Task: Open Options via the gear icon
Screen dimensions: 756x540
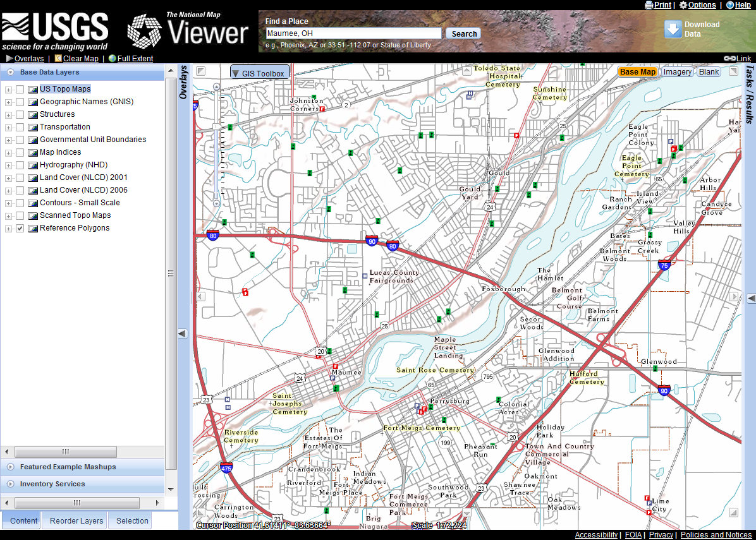Action: tap(683, 5)
